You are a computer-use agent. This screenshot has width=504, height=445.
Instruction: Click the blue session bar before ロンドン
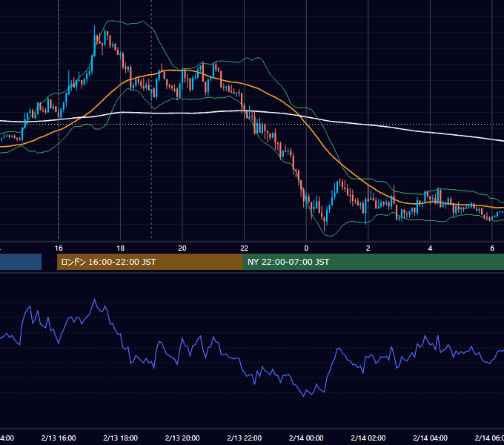click(21, 262)
